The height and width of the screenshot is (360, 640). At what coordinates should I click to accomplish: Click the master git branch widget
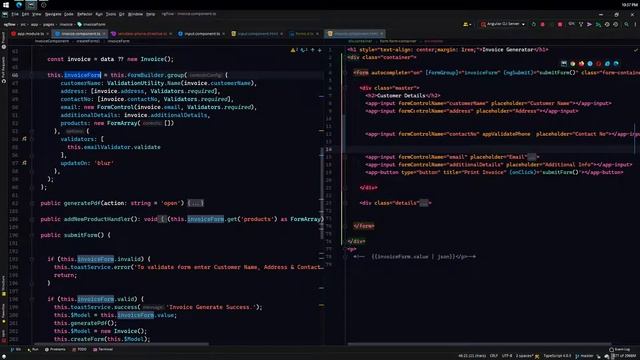click(584, 356)
